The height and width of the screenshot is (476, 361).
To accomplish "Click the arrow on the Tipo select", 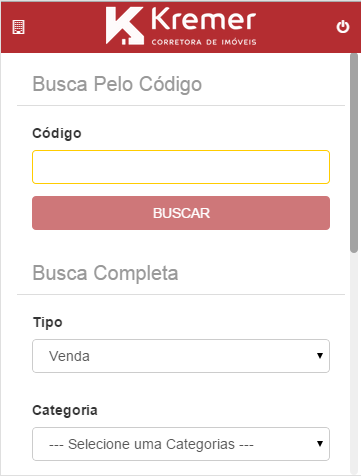I will coord(320,356).
